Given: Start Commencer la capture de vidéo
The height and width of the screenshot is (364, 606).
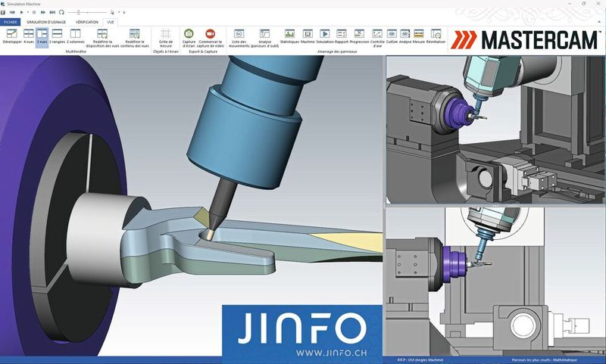Looking at the screenshot, I should 211,38.
